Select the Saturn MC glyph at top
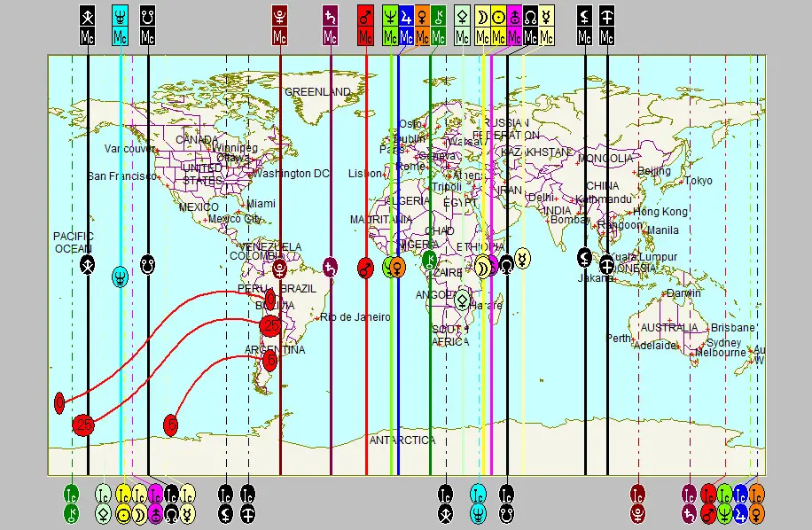The height and width of the screenshot is (530, 812). [x=331, y=26]
